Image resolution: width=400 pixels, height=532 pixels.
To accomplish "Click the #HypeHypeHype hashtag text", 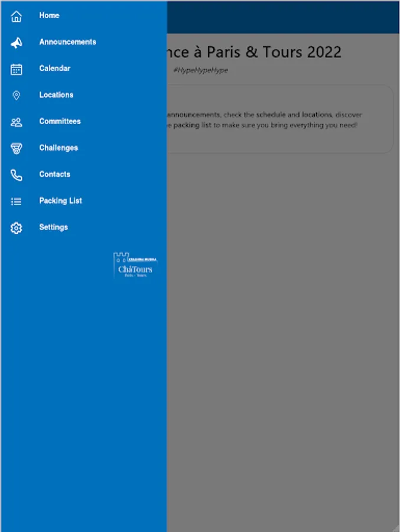I will pos(200,70).
